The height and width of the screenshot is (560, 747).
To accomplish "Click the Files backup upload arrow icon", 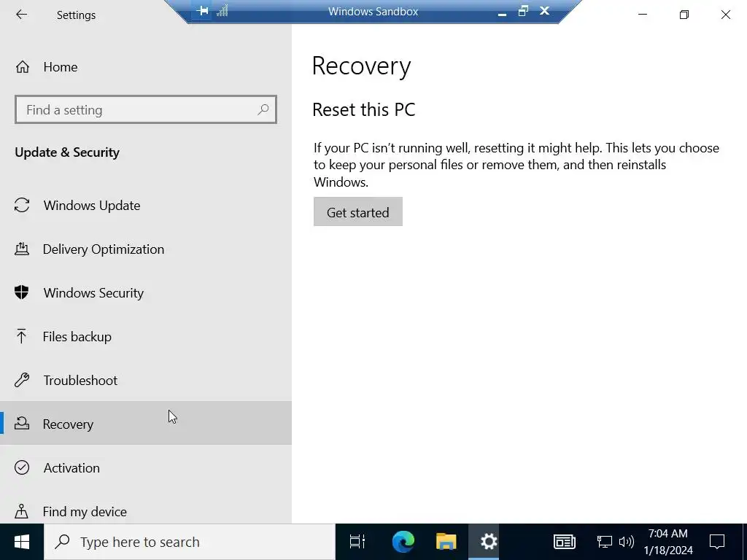I will point(21,336).
